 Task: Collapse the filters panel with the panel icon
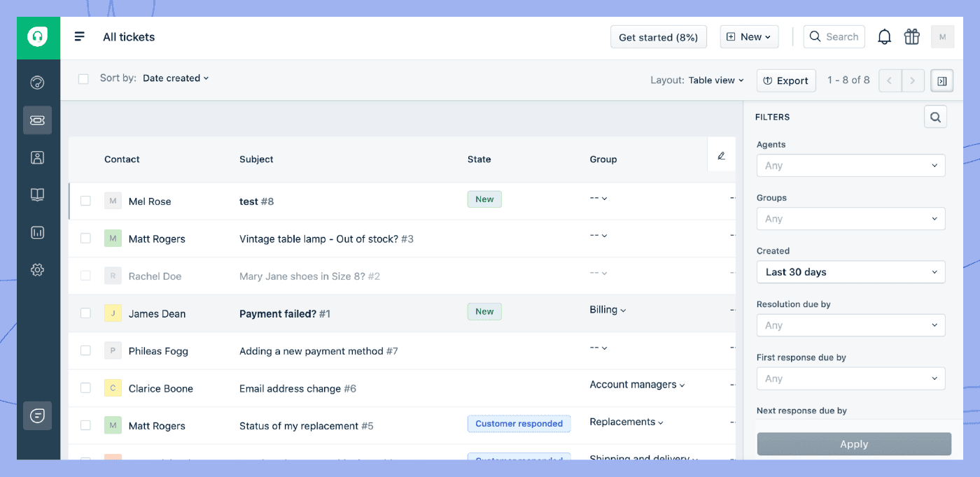pos(941,80)
